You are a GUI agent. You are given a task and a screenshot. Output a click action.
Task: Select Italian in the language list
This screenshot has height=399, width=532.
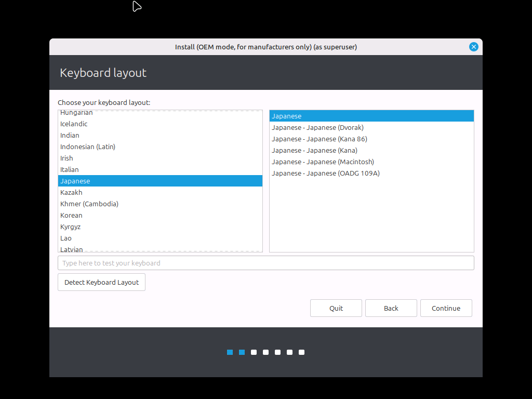[x=70, y=169]
